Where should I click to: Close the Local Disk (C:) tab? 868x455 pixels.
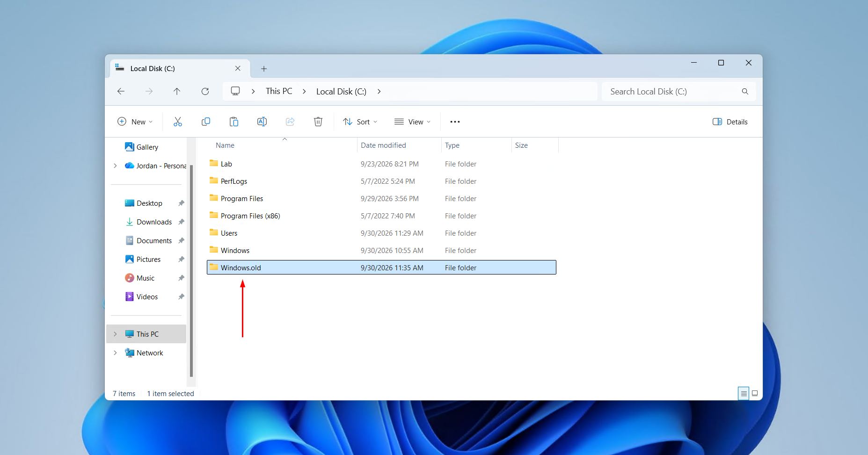click(238, 68)
